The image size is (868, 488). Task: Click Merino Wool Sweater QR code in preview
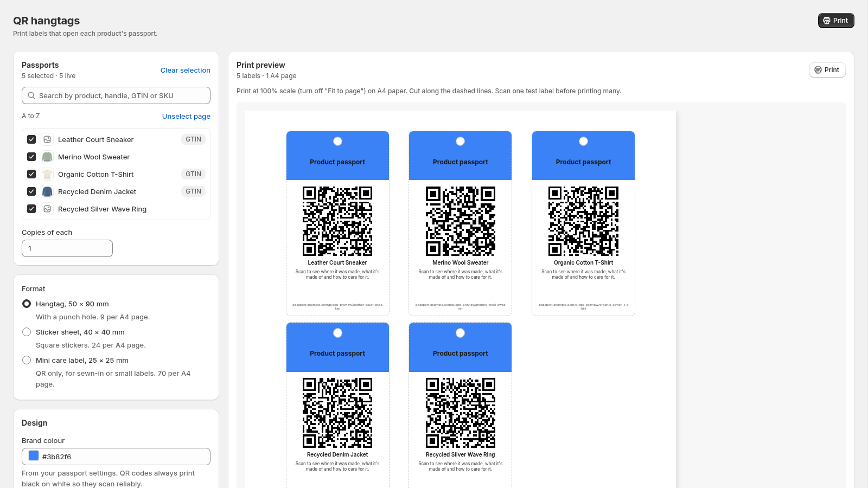pyautogui.click(x=461, y=221)
